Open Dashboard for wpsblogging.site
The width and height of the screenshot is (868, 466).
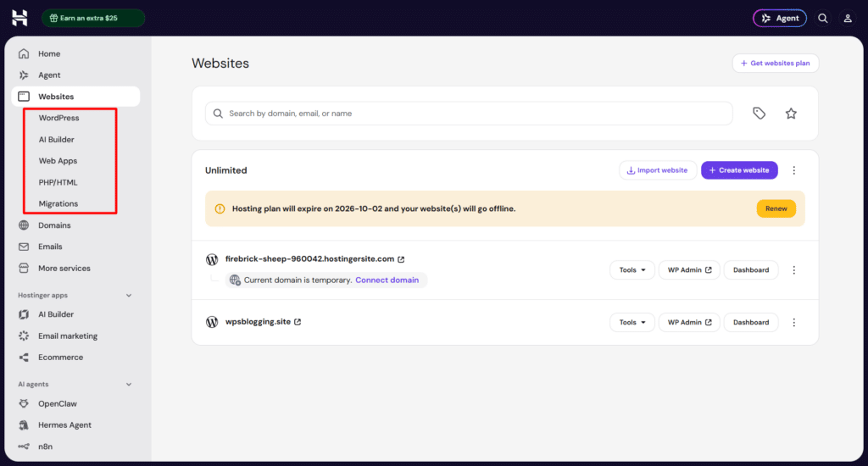751,322
